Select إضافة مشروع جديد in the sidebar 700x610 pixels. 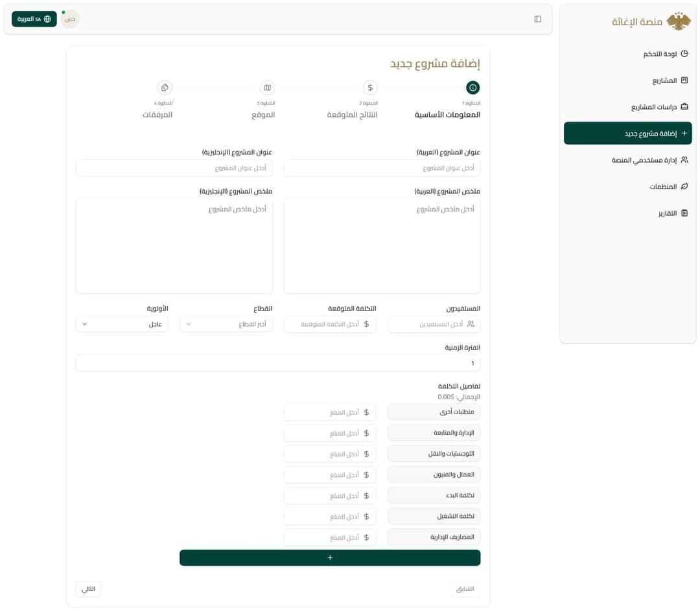pyautogui.click(x=628, y=133)
